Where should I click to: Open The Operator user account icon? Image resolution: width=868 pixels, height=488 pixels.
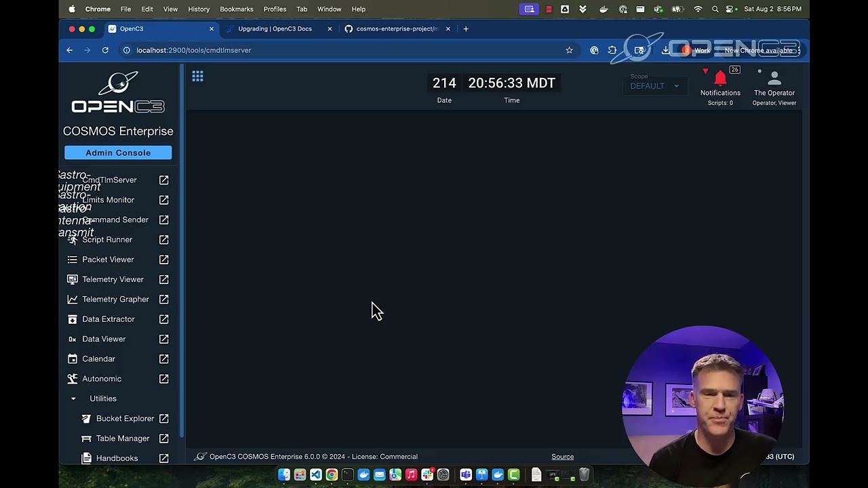(774, 79)
